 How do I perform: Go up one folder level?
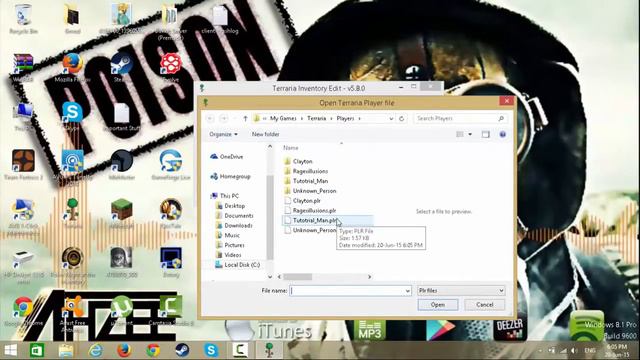245,118
